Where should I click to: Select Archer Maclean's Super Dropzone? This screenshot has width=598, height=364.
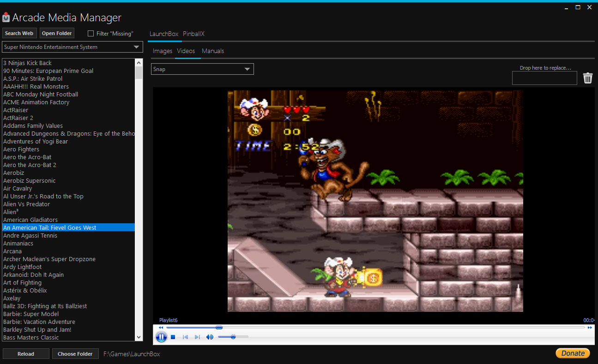click(69, 259)
